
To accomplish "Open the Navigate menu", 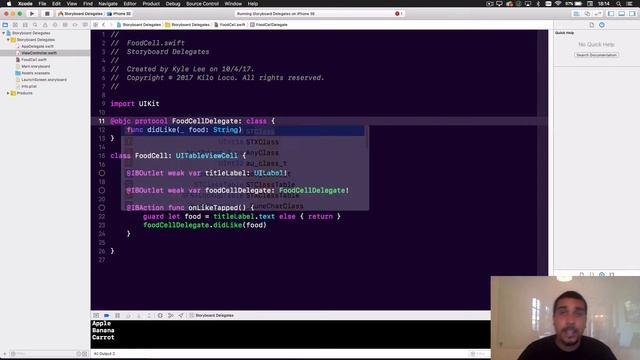I will click(108, 4).
